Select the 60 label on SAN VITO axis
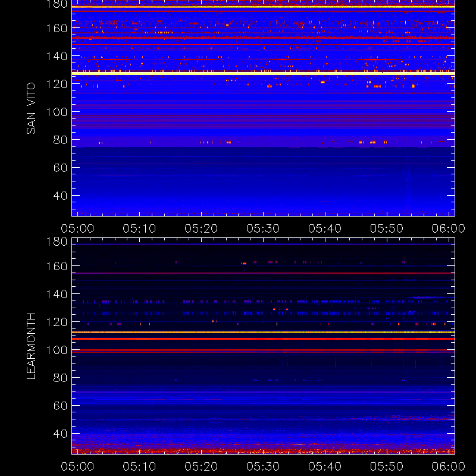476x476 pixels. tap(60, 168)
